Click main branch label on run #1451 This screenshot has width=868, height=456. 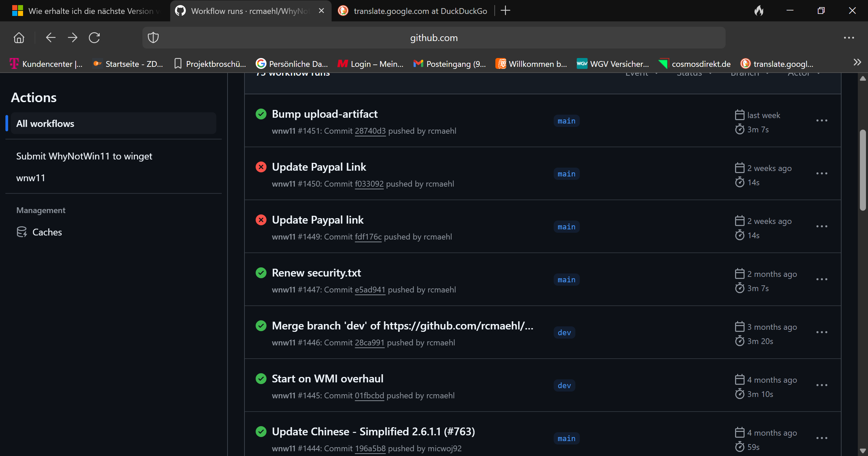point(567,121)
